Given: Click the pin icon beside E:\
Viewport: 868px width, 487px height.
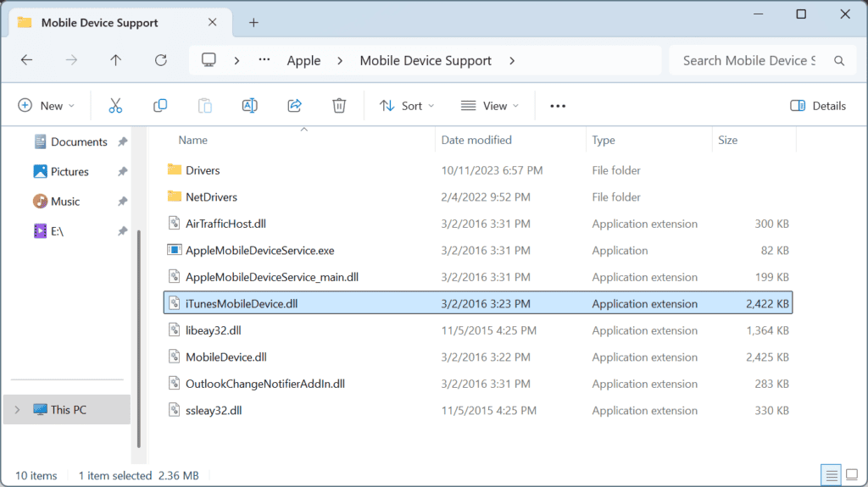Looking at the screenshot, I should pyautogui.click(x=122, y=231).
